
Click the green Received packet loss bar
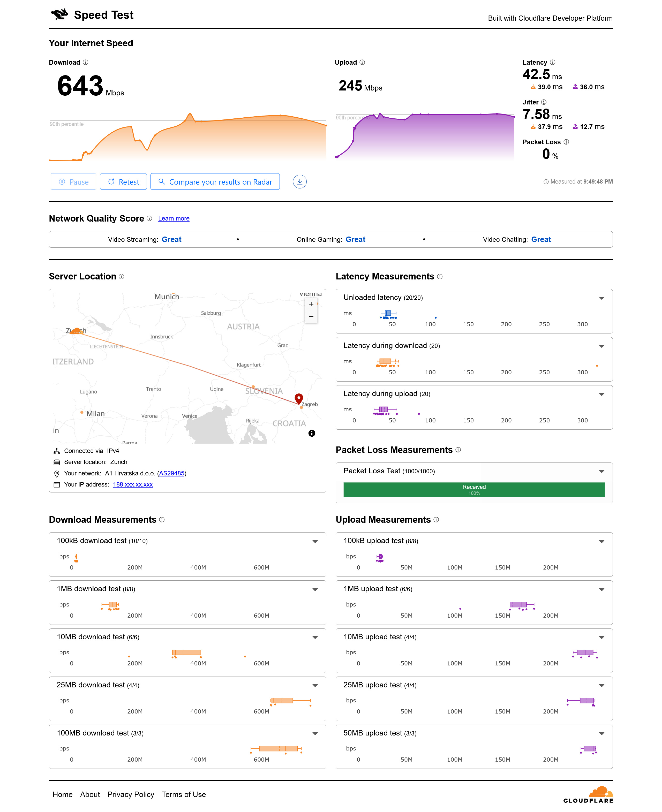click(474, 490)
